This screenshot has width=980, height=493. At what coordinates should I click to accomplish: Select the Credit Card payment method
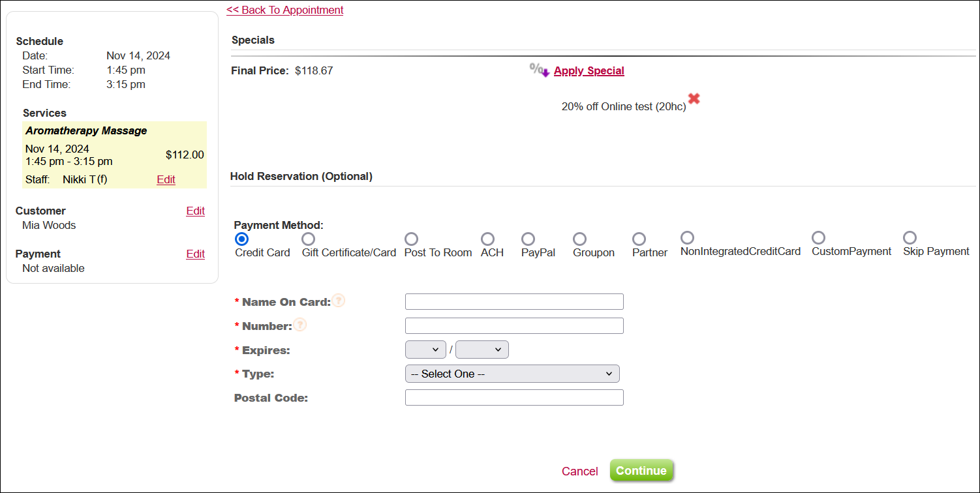(241, 239)
